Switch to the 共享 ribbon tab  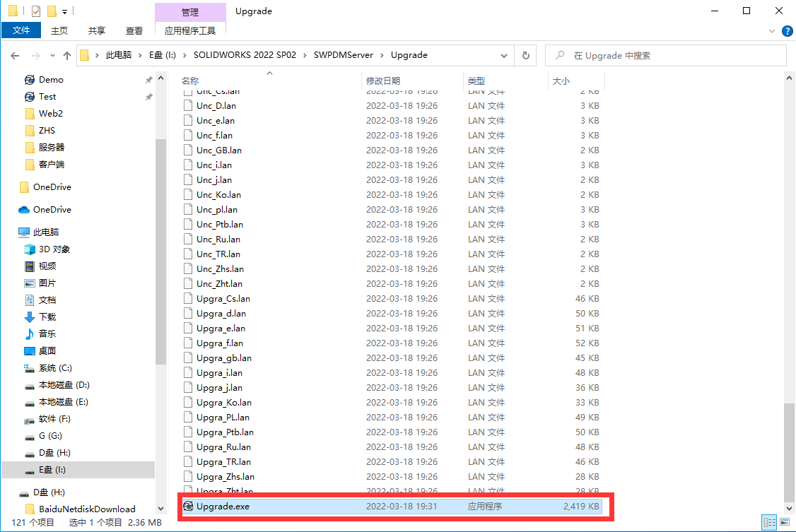tap(96, 31)
